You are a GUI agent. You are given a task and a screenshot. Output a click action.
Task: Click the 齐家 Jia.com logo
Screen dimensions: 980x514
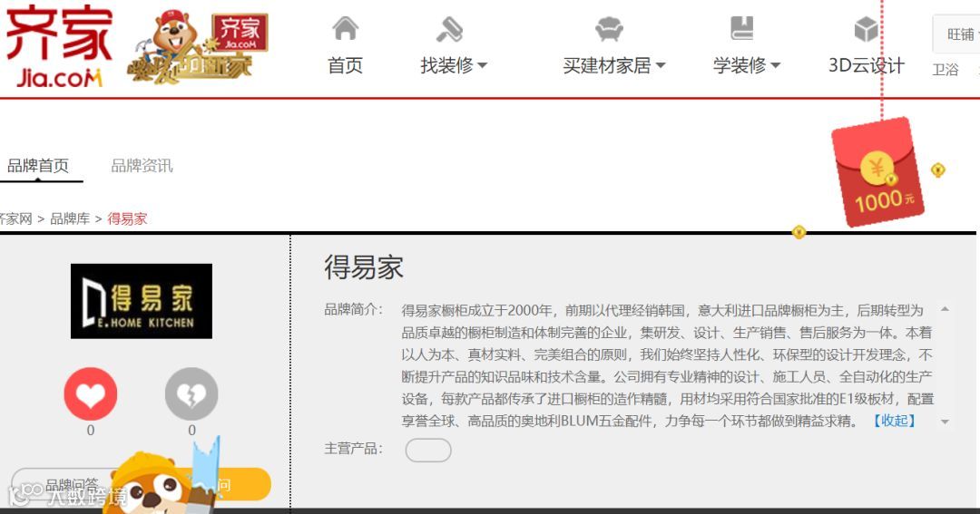59,47
